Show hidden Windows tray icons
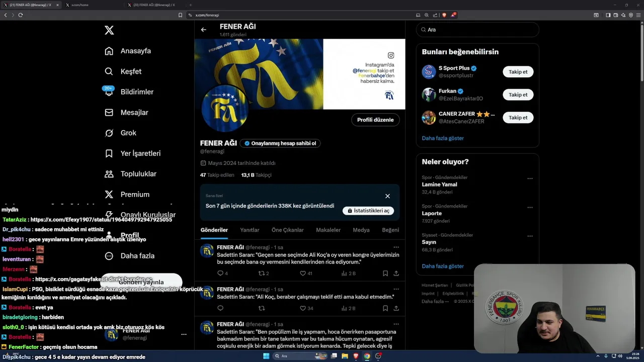Image resolution: width=644 pixels, height=362 pixels. pos(598,356)
